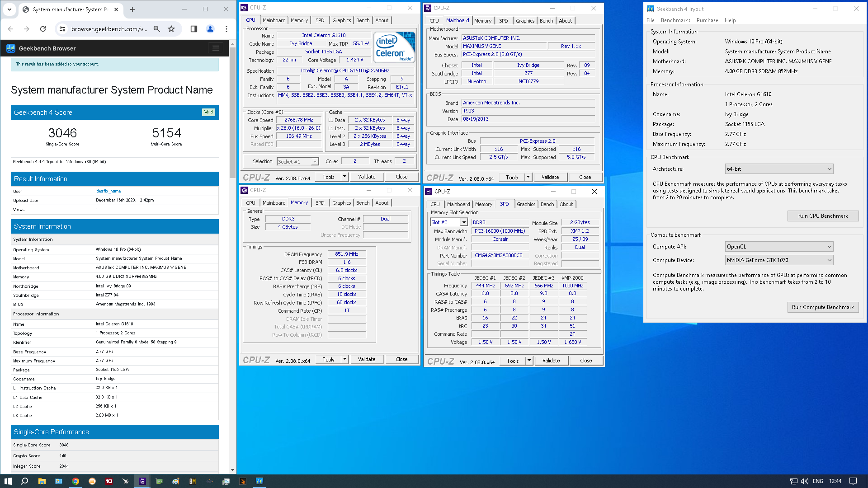Screen dimensions: 868x488
Task: Focus the browser.geekbench.com address bar
Action: (109, 29)
